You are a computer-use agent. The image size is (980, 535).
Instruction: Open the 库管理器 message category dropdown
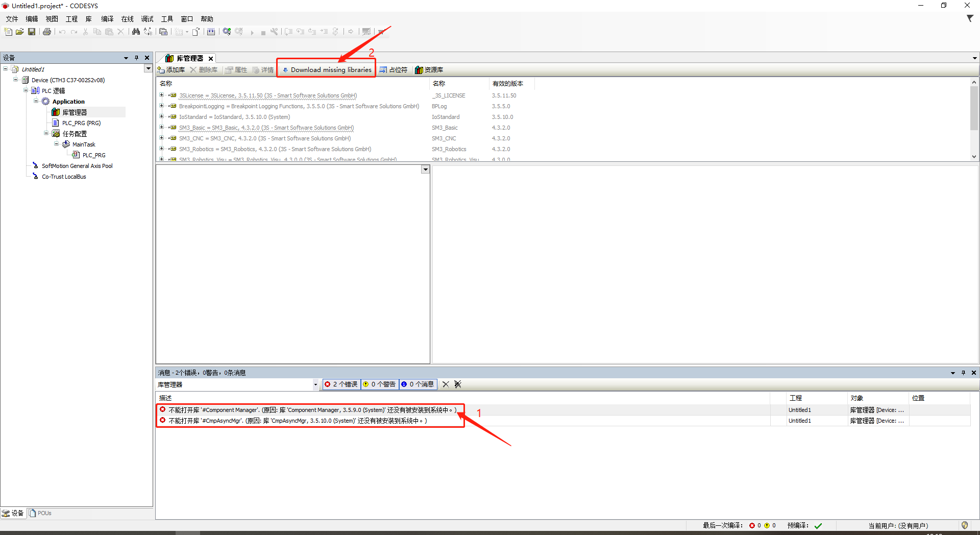(315, 384)
